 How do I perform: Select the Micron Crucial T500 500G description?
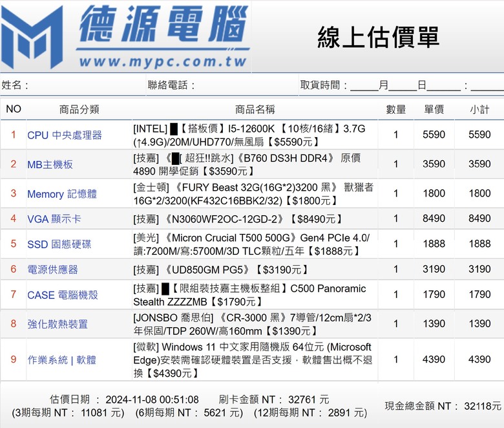tap(252, 244)
